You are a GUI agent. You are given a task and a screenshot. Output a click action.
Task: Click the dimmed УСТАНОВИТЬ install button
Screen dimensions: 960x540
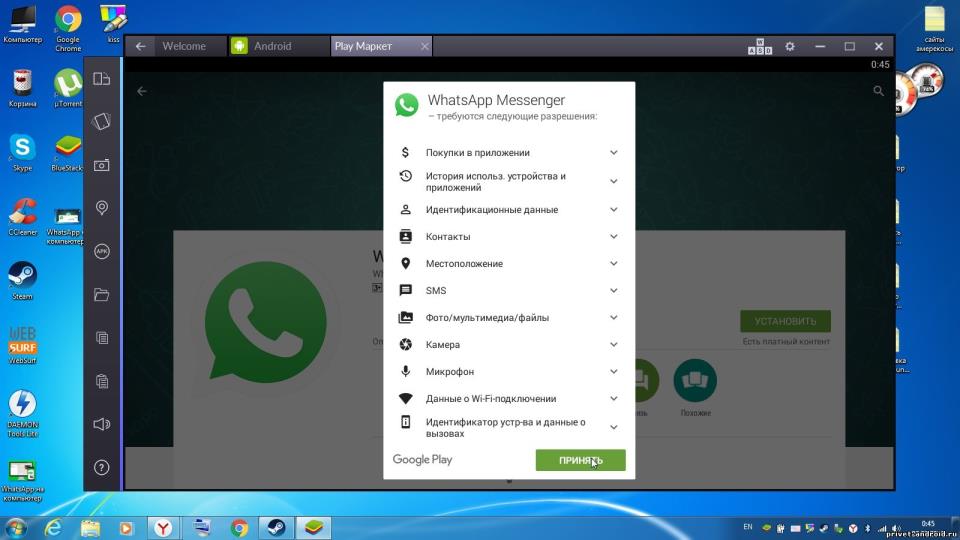click(x=786, y=321)
